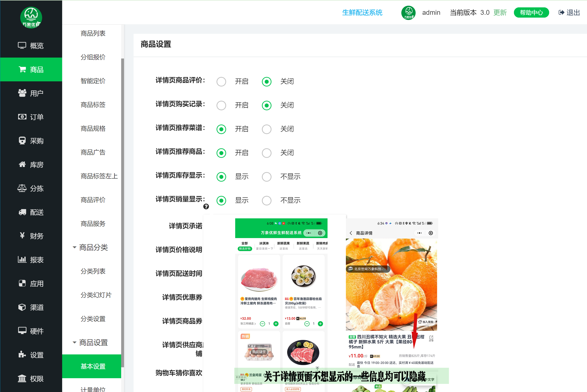This screenshot has width=587, height=392.
Task: Open 商品标签 submenu item
Action: point(93,104)
